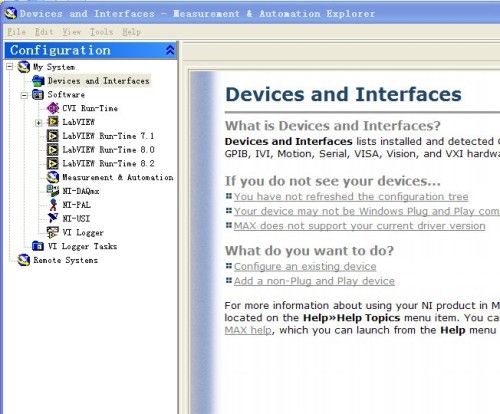
Task: Click the NI-DAQmx icon
Action: (x=53, y=191)
